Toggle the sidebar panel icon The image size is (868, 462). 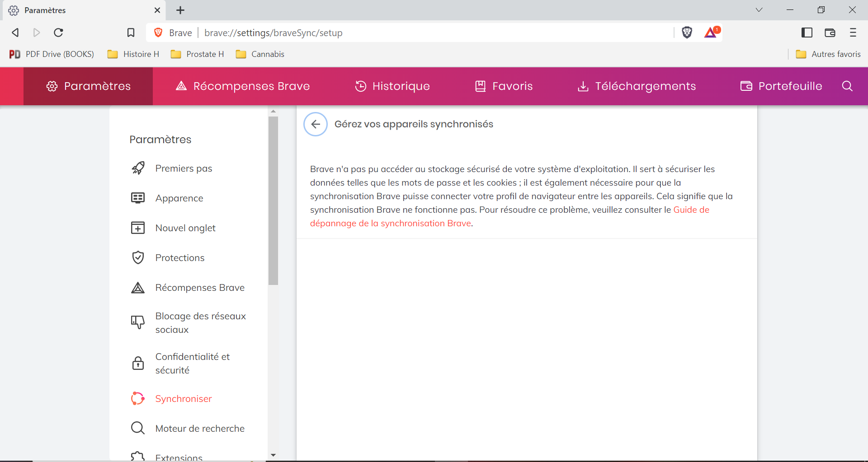click(807, 33)
